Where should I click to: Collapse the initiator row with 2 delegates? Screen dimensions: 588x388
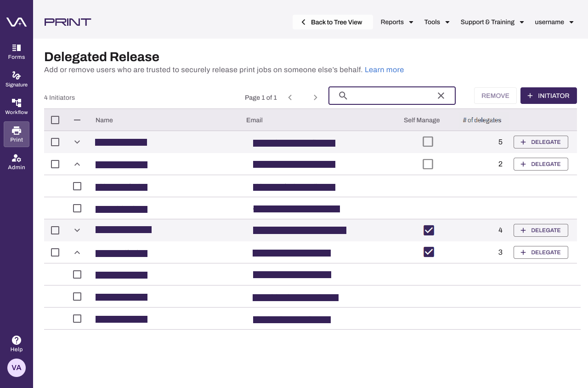[x=77, y=164]
